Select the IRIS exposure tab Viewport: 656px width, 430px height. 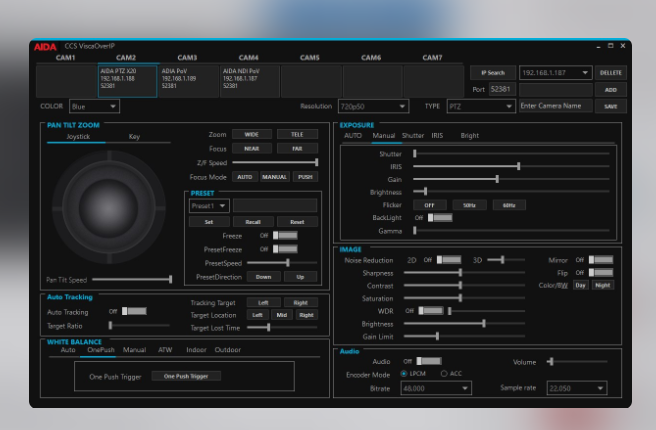click(437, 136)
